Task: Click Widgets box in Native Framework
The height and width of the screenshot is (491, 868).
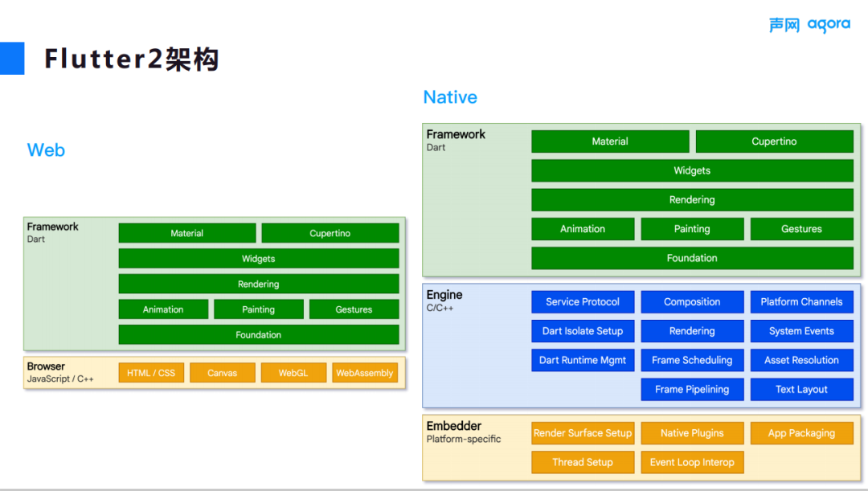Action: 692,170
